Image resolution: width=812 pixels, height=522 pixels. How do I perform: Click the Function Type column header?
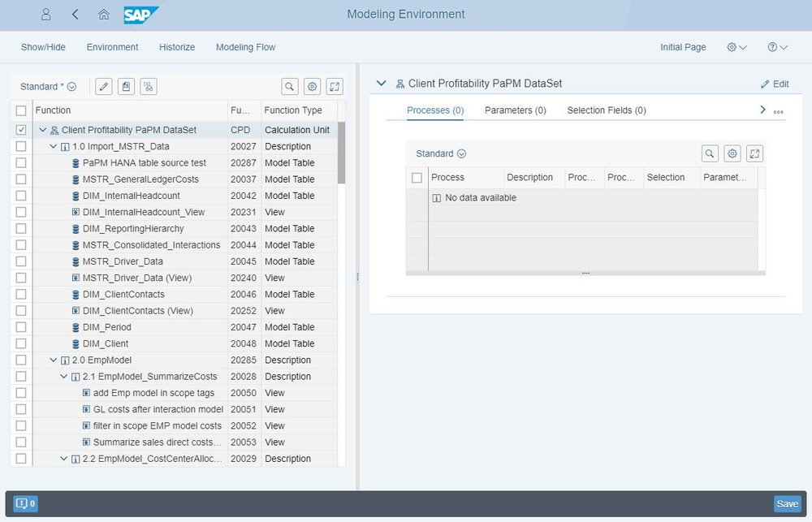coord(300,110)
